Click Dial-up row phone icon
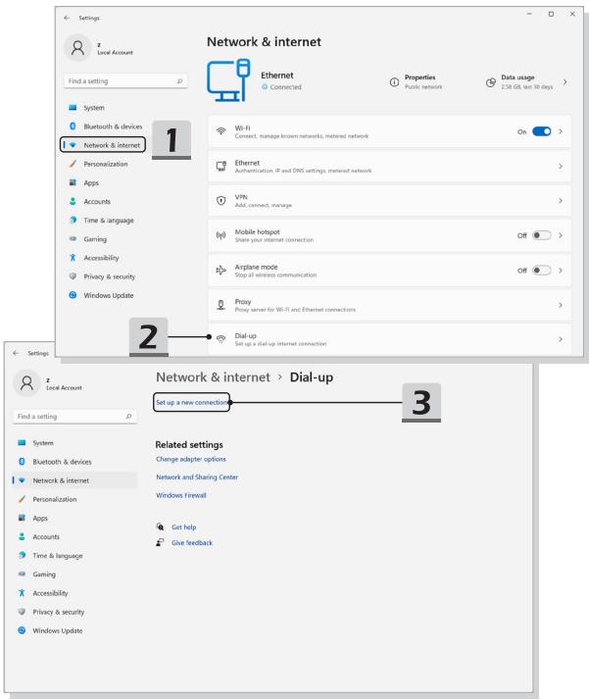The image size is (589, 700). click(x=221, y=339)
